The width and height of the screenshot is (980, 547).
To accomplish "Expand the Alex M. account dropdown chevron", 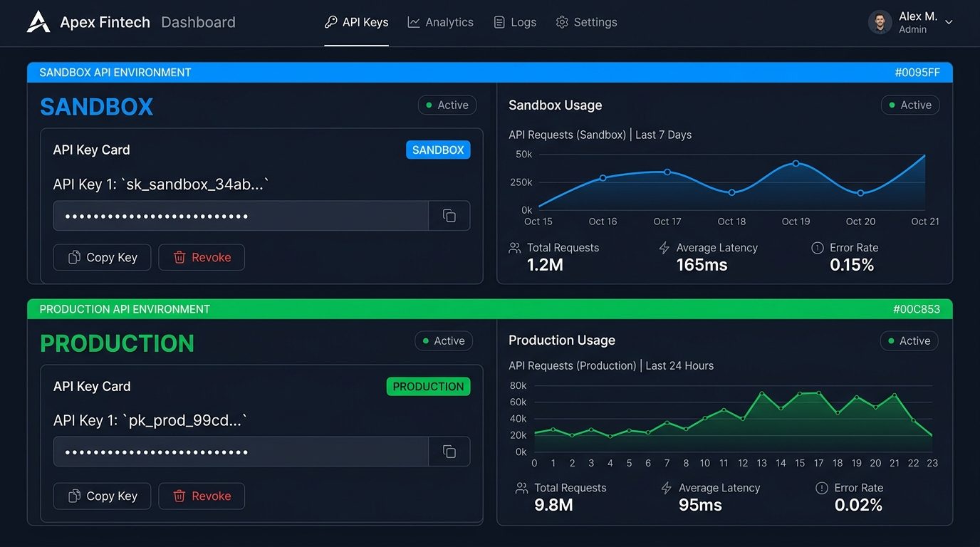I will pyautogui.click(x=949, y=23).
